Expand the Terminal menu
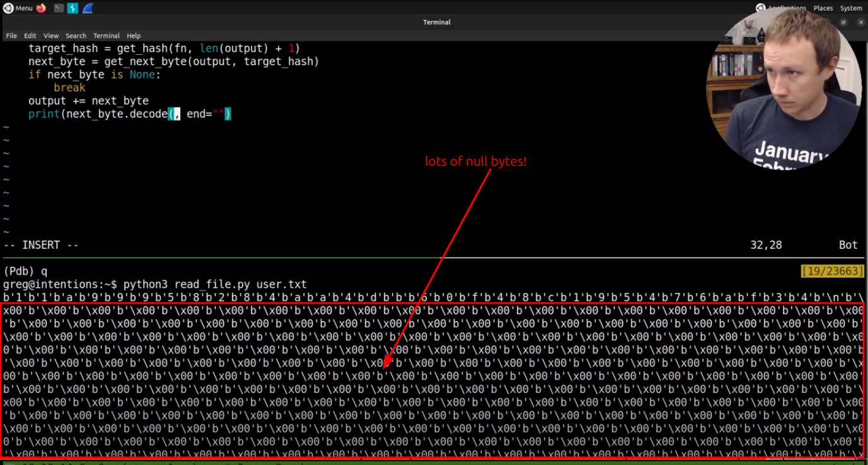Screen dimensions: 868x465 pos(107,36)
